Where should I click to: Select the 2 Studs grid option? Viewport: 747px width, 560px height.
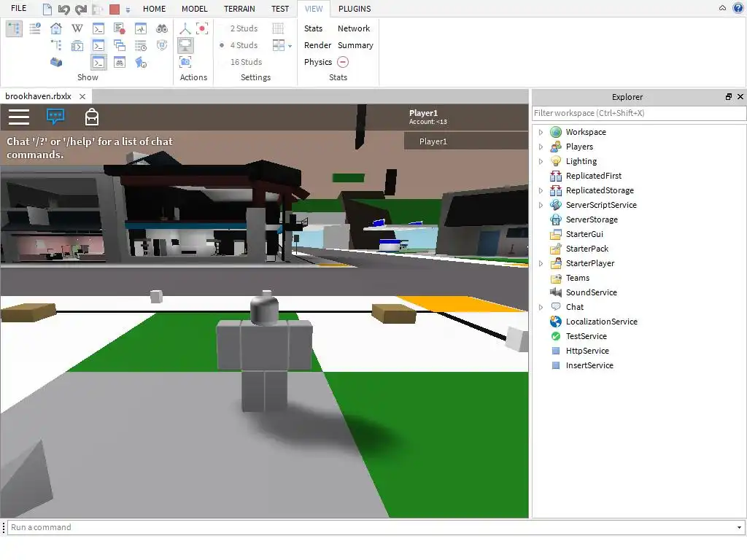pos(244,28)
